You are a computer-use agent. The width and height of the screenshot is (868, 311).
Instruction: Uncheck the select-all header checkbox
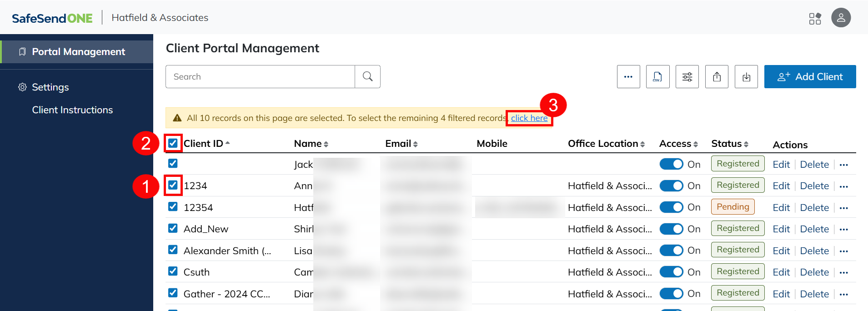click(173, 143)
